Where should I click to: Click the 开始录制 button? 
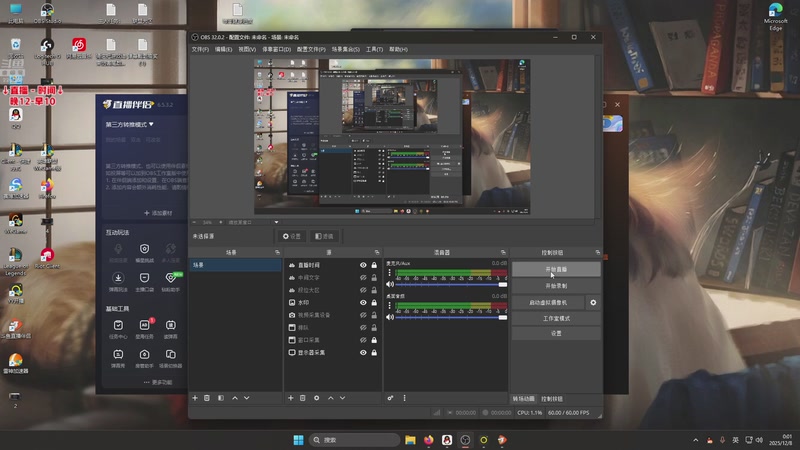(x=556, y=286)
